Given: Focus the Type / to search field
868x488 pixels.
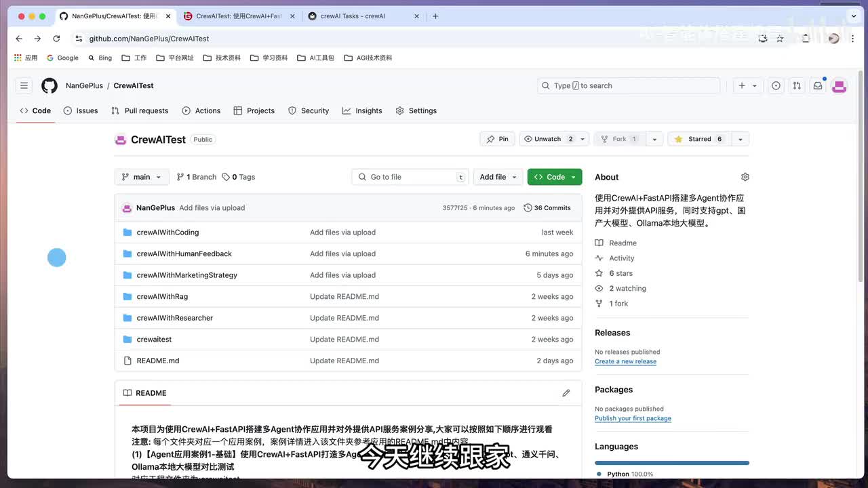Looking at the screenshot, I should tap(629, 85).
